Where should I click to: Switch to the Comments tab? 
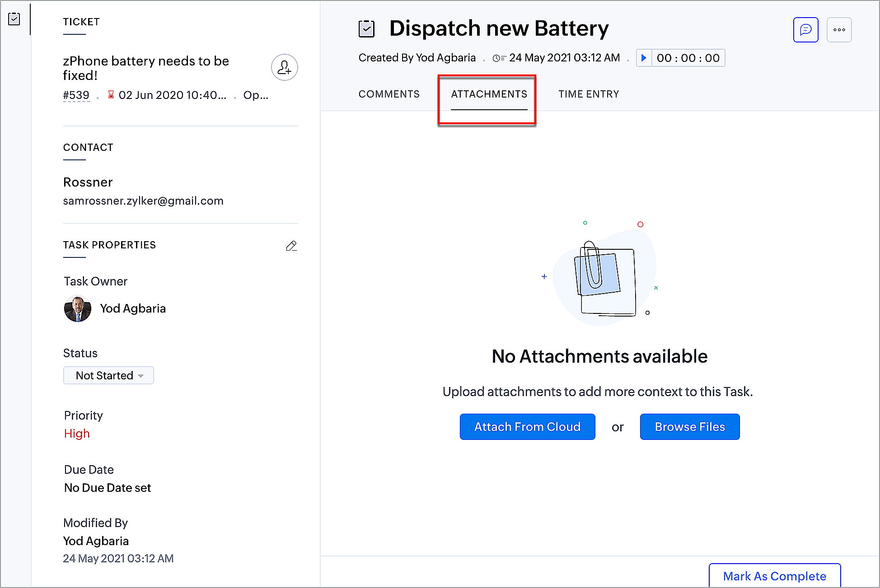[389, 94]
